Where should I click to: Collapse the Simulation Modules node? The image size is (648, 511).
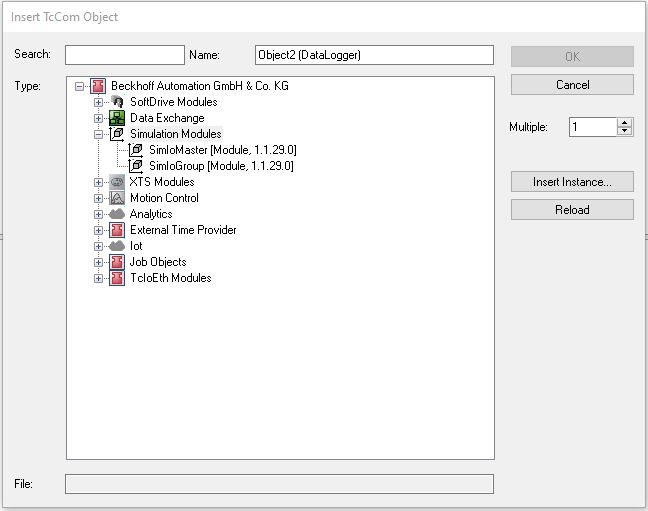click(98, 134)
